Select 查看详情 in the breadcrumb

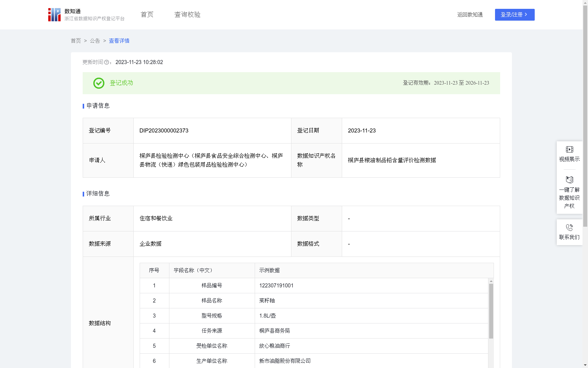[119, 41]
